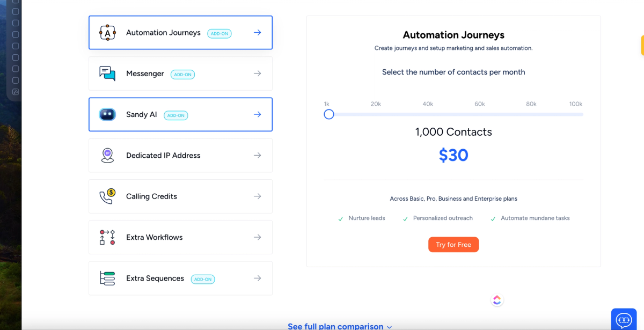Click the Try for Free button

click(453, 245)
